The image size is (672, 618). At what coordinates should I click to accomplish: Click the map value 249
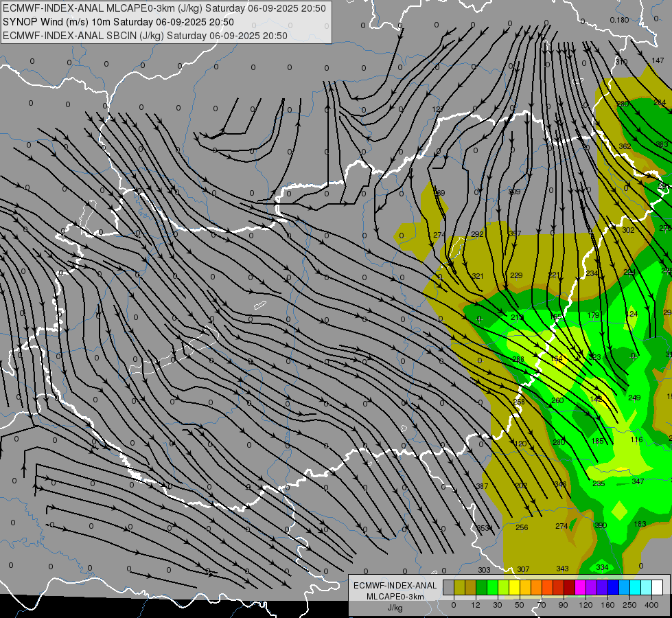click(x=634, y=398)
